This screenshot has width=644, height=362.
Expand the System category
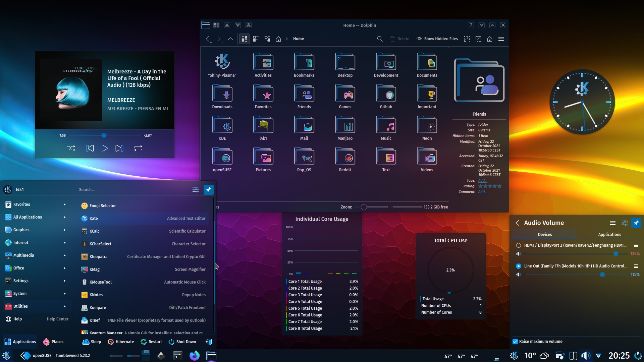click(36, 294)
